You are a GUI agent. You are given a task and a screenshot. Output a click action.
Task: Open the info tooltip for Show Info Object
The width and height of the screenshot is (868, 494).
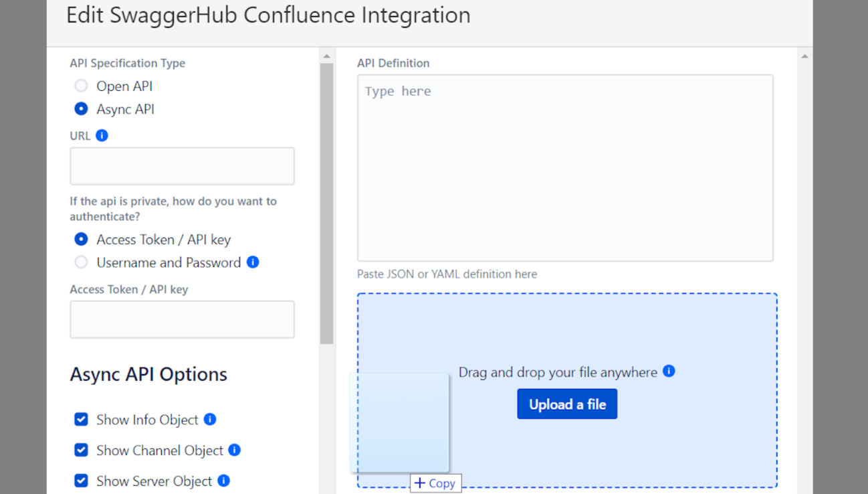[x=211, y=419]
